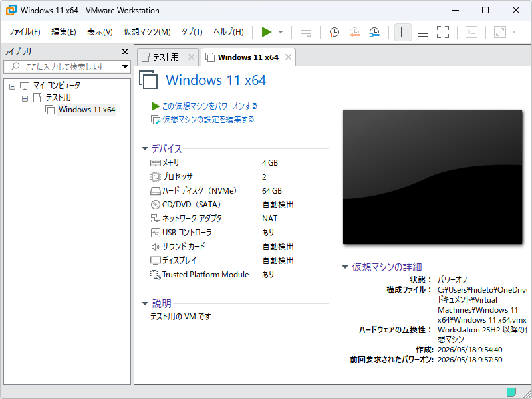Open the 表示(V) menu
The width and height of the screenshot is (532, 399).
(100, 32)
